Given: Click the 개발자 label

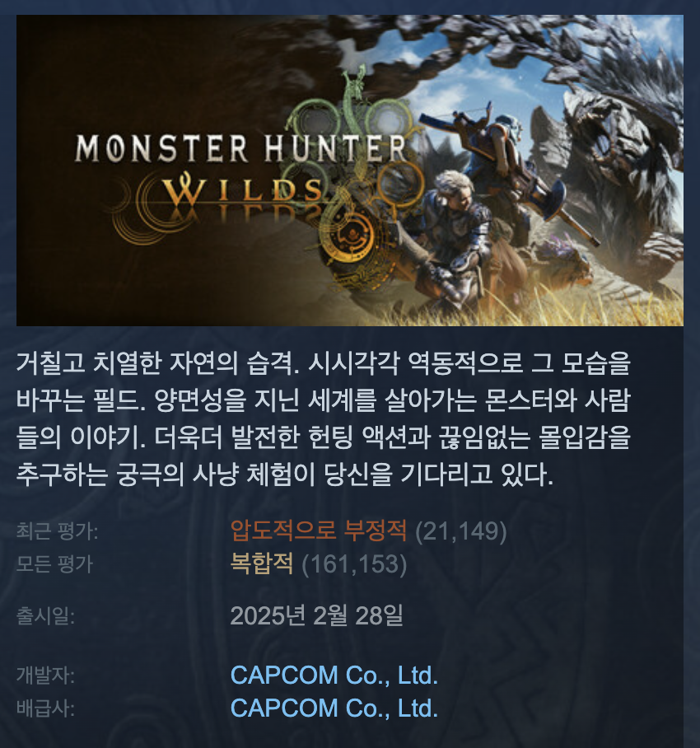Looking at the screenshot, I should 46,676.
